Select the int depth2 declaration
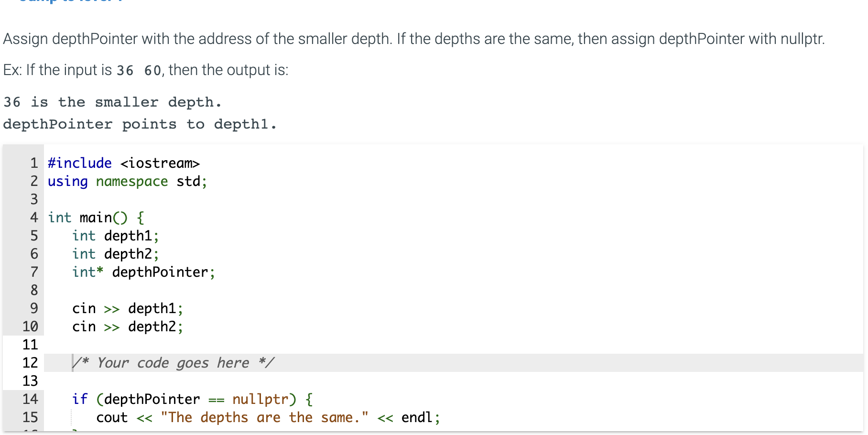The height and width of the screenshot is (435, 868). tap(116, 254)
